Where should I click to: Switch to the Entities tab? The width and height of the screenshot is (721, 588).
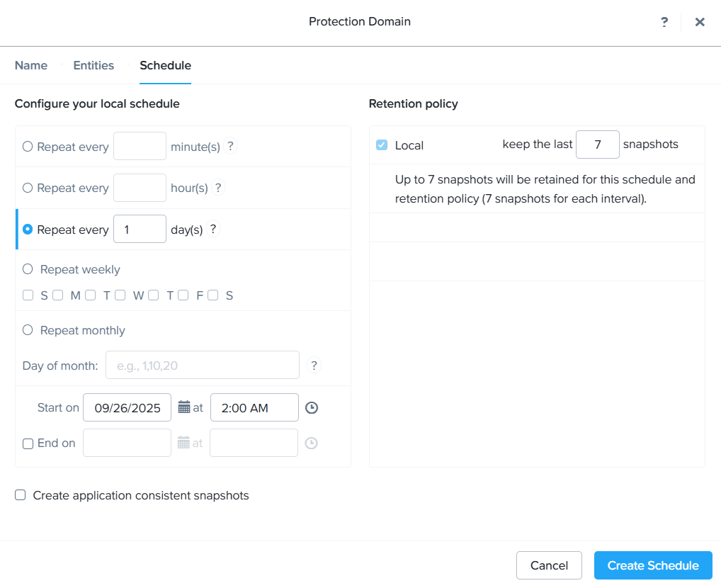pos(93,65)
